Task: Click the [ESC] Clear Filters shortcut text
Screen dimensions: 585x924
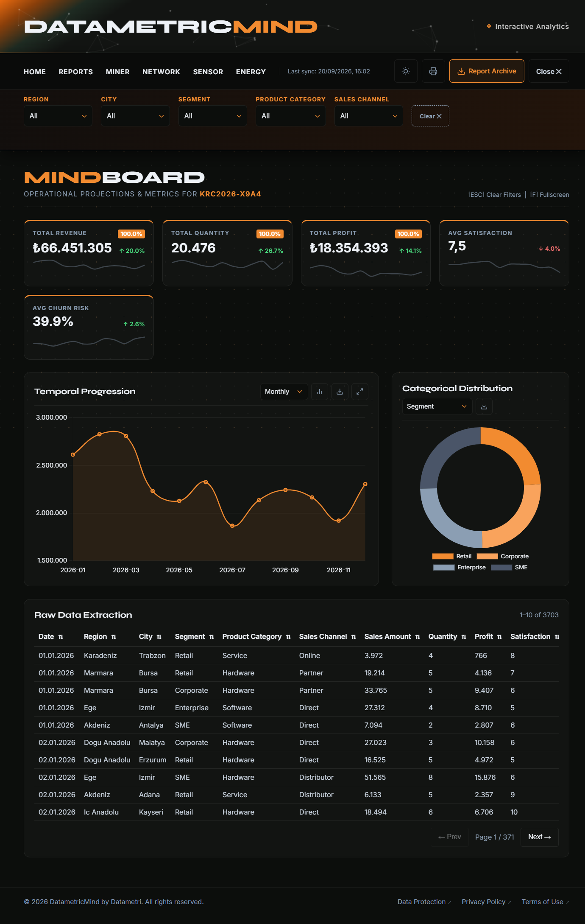Action: click(494, 195)
